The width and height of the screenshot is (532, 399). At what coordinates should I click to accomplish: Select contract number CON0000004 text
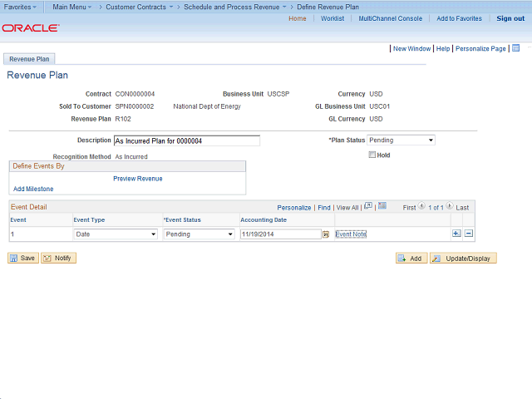click(135, 94)
